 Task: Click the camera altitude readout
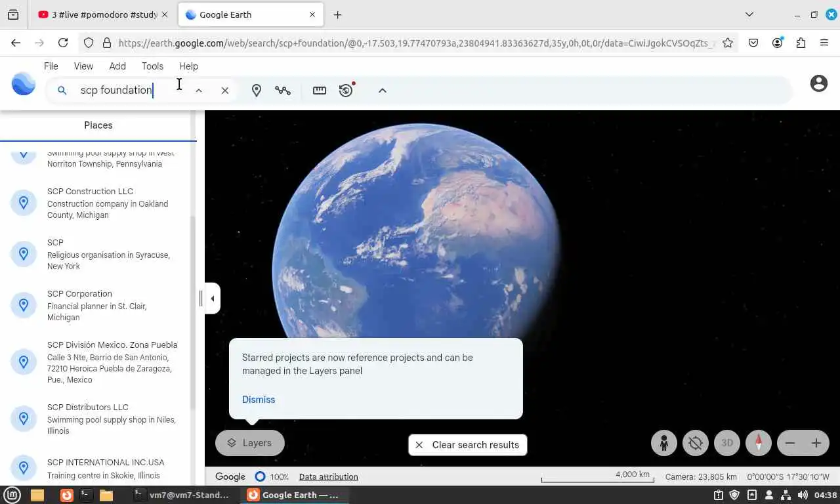[x=701, y=477]
